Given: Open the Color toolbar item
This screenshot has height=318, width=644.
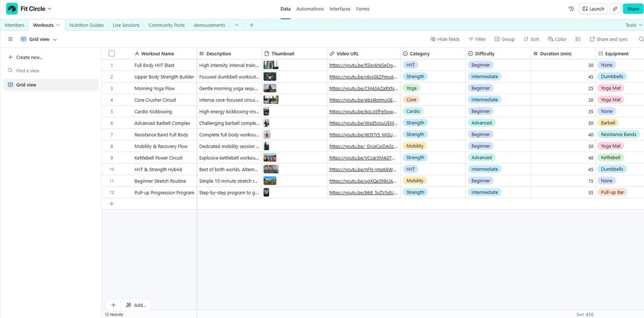Looking at the screenshot, I should (x=557, y=39).
